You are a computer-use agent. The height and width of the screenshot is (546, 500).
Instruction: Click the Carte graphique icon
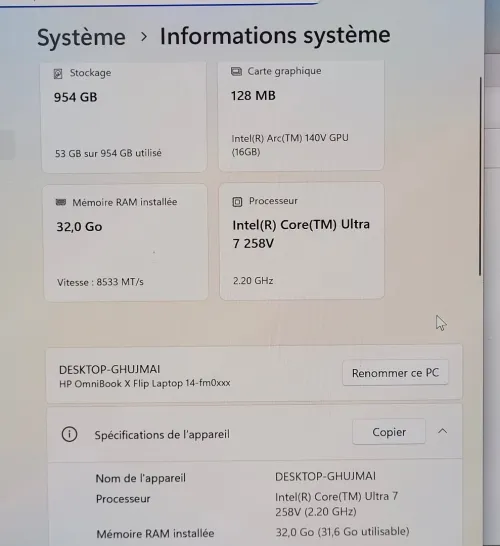(236, 71)
